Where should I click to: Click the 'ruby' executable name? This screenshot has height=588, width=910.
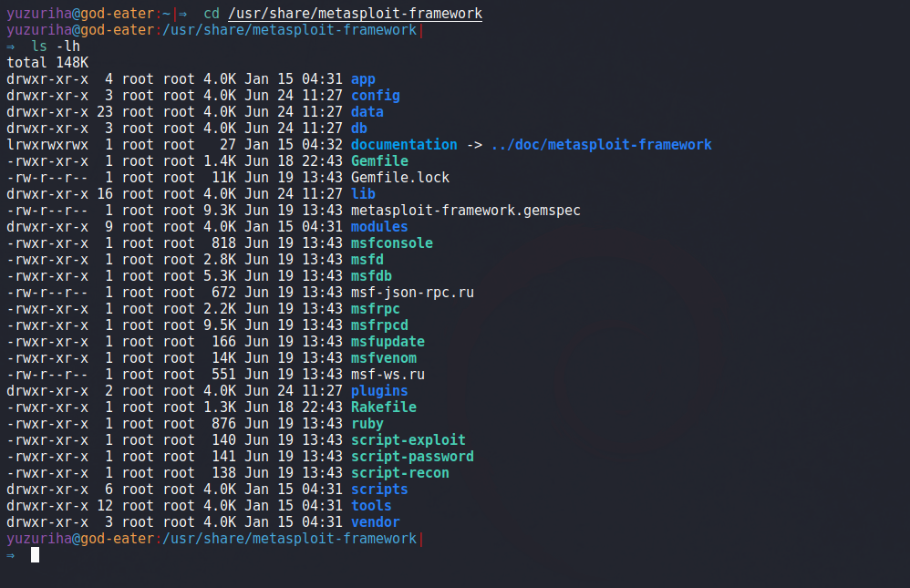click(x=367, y=424)
